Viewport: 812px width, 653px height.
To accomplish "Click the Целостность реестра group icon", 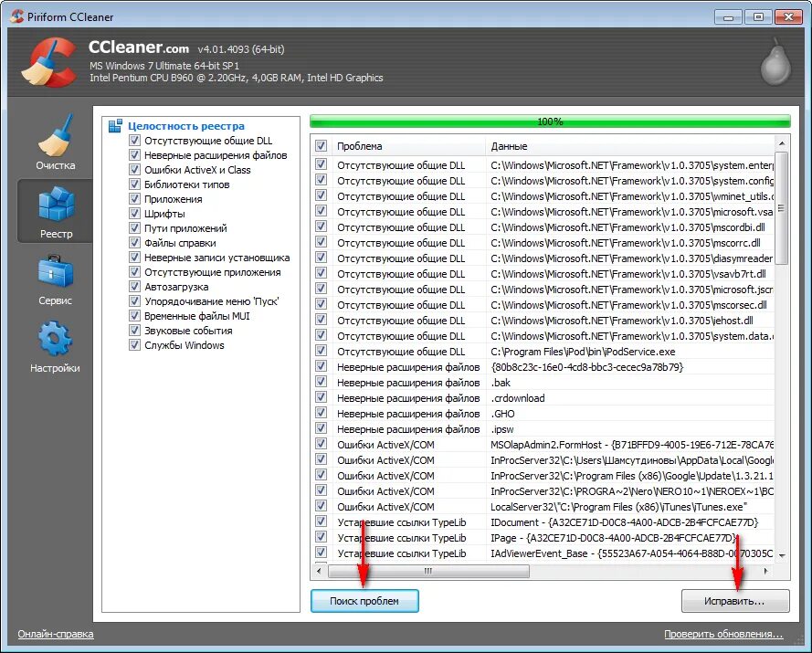I will 115,126.
